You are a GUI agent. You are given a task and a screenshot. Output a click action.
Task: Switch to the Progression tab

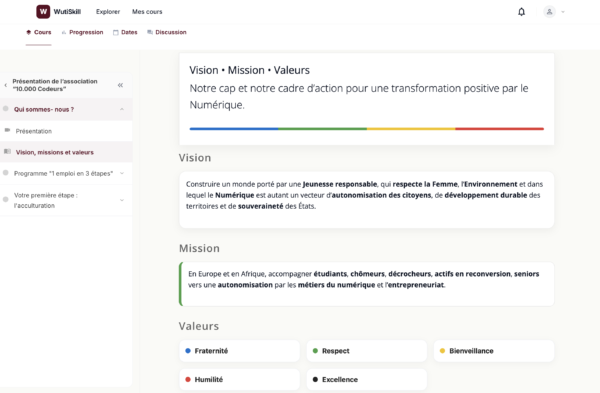point(82,32)
